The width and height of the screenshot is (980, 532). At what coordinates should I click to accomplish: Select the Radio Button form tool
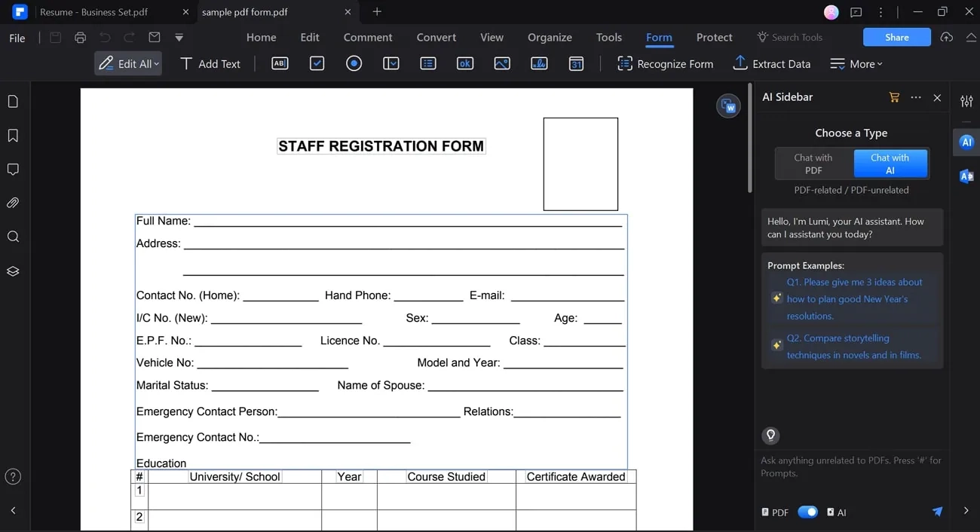click(354, 64)
